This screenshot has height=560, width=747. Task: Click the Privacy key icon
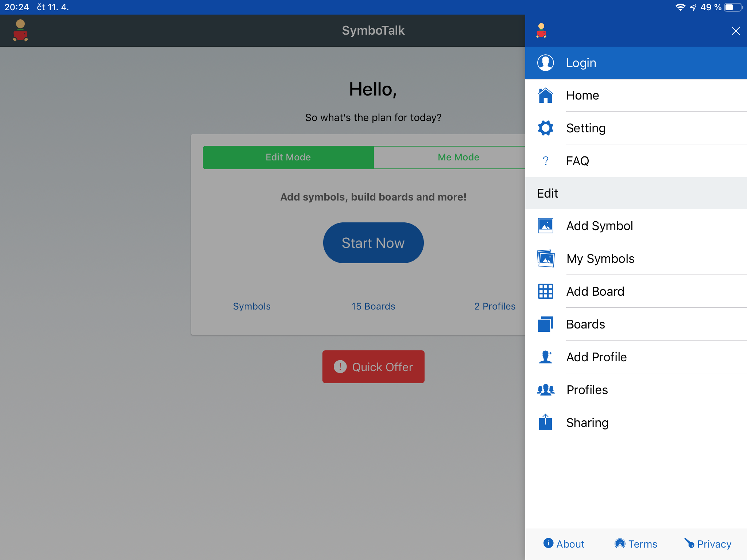689,543
